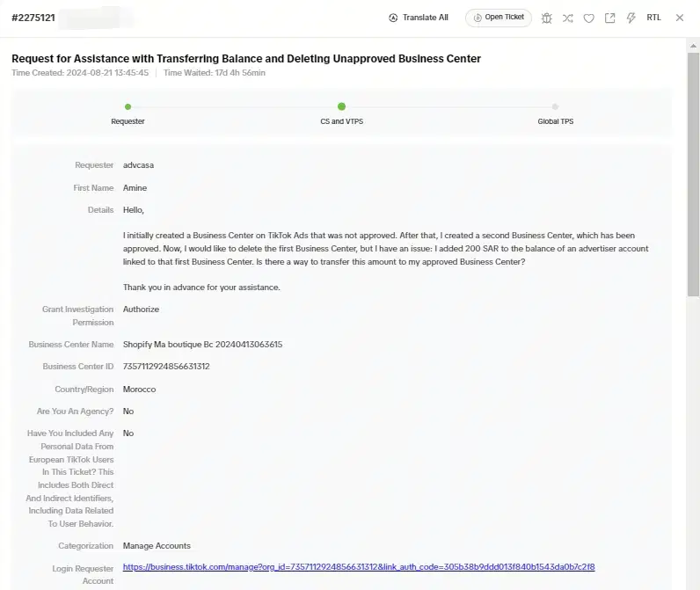The width and height of the screenshot is (700, 590).
Task: Select the CS and VTPS stage dot
Action: (x=341, y=106)
